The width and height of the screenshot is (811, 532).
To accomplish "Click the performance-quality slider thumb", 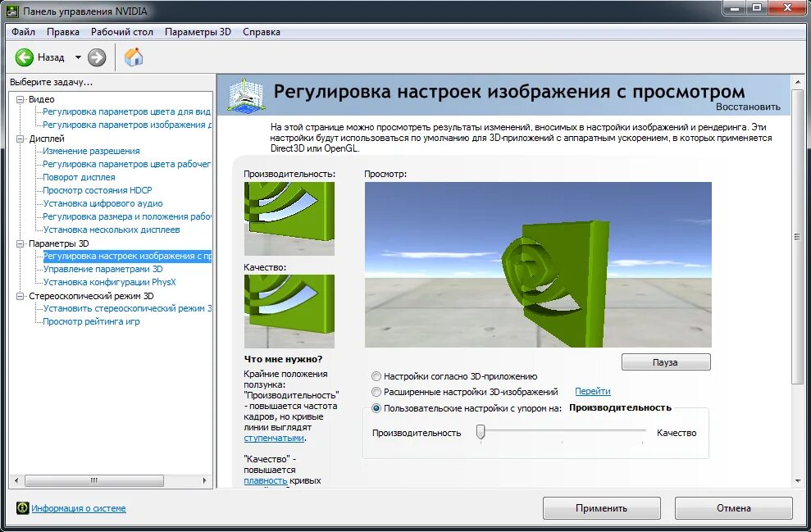I will point(481,432).
